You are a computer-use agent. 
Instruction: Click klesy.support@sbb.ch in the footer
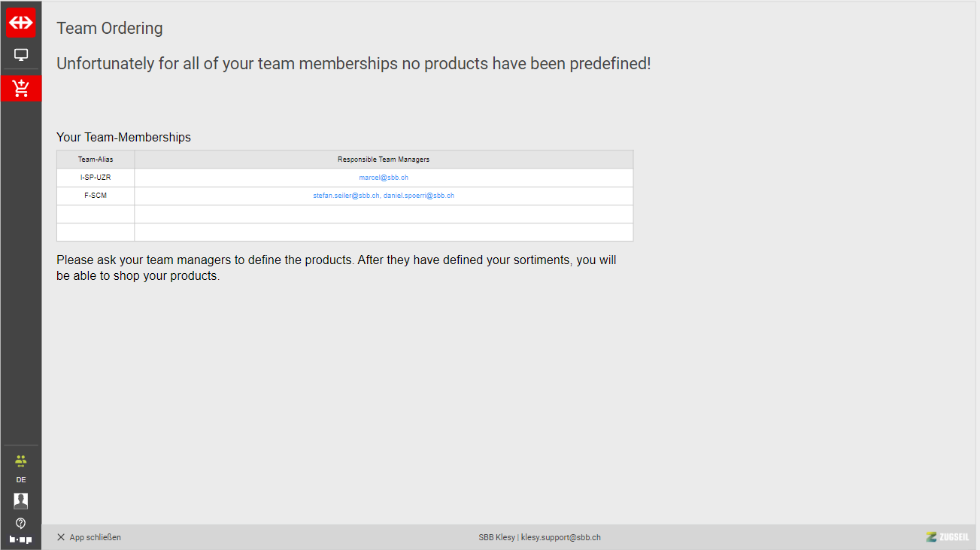(x=560, y=537)
